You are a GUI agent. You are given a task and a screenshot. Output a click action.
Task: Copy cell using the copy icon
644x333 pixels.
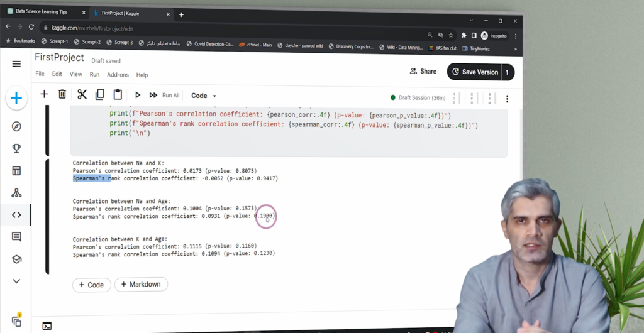click(99, 94)
